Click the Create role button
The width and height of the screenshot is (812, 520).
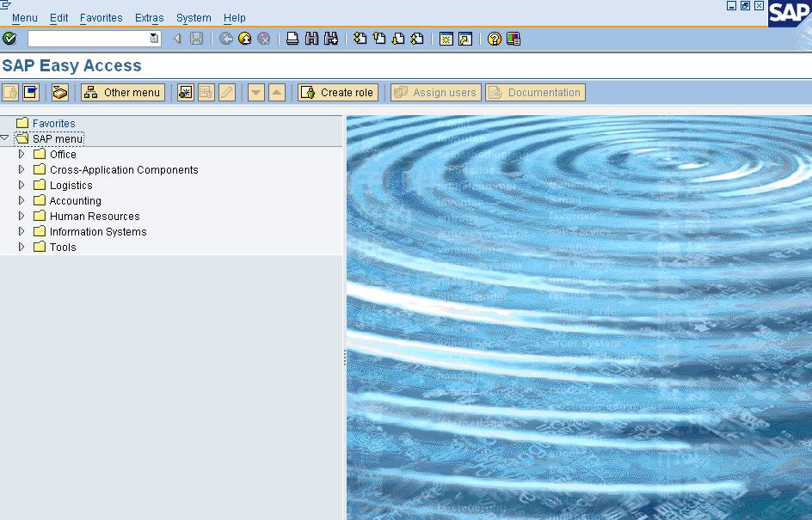[x=338, y=91]
